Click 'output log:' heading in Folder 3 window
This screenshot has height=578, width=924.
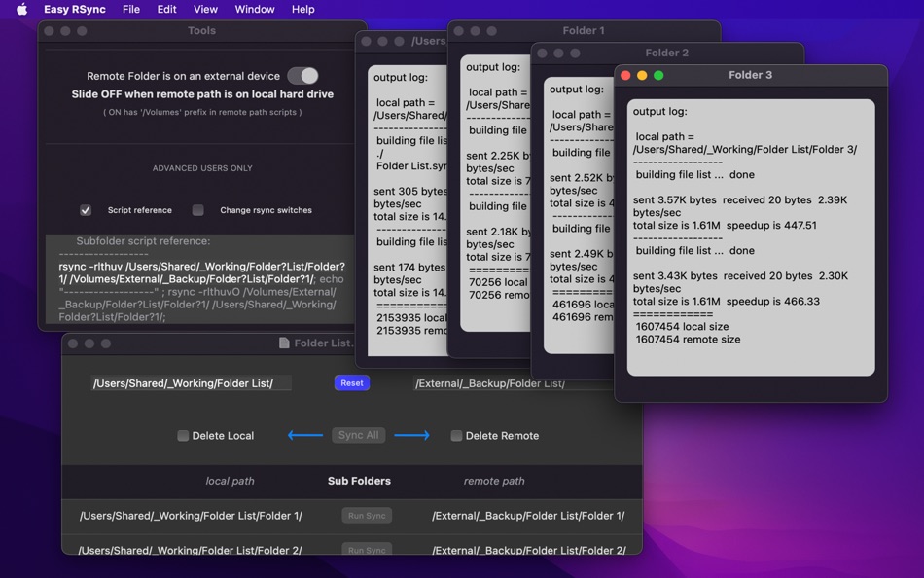point(660,111)
